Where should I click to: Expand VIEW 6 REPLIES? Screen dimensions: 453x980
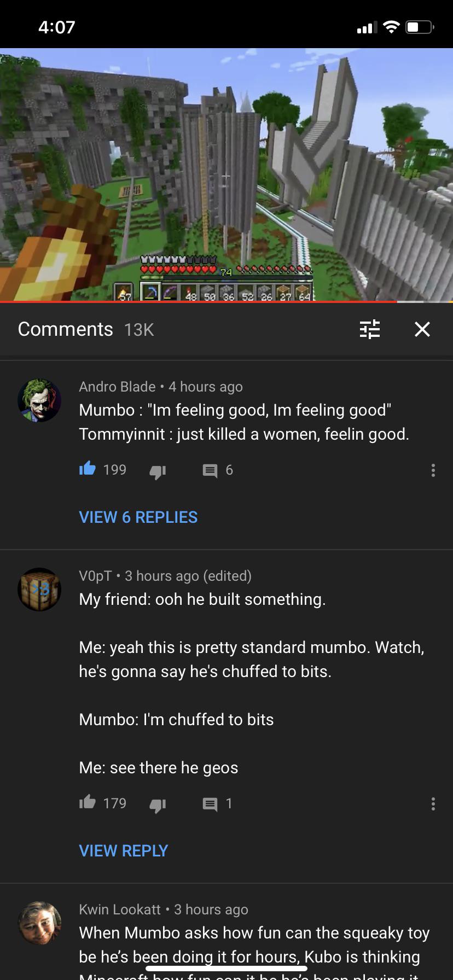138,517
